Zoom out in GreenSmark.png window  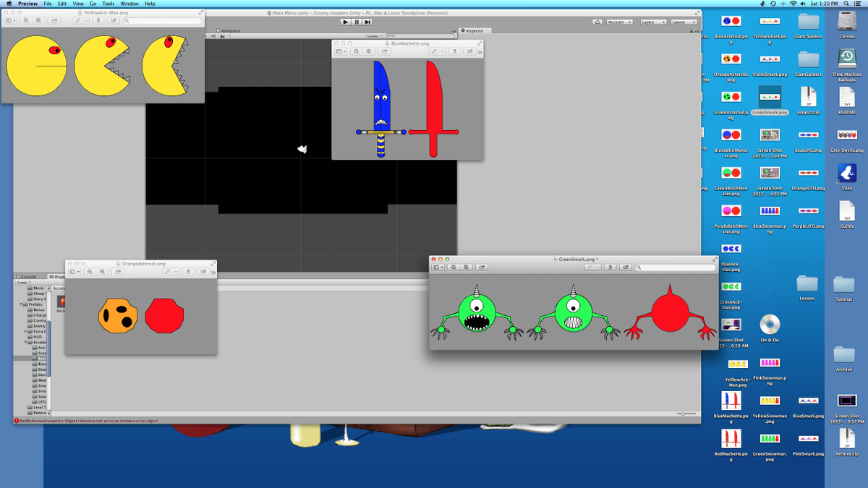click(x=454, y=267)
